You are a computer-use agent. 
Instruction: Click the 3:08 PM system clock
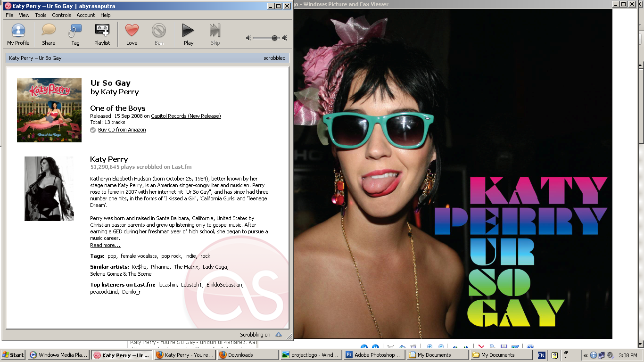pyautogui.click(x=628, y=355)
